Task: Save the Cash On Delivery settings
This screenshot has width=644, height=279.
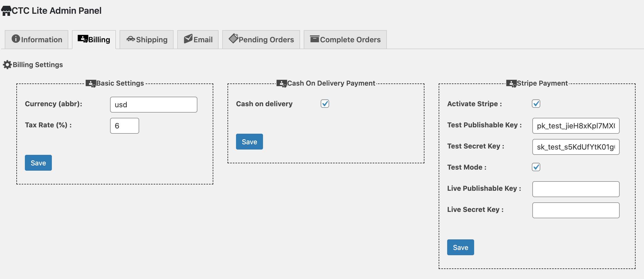Action: click(250, 142)
